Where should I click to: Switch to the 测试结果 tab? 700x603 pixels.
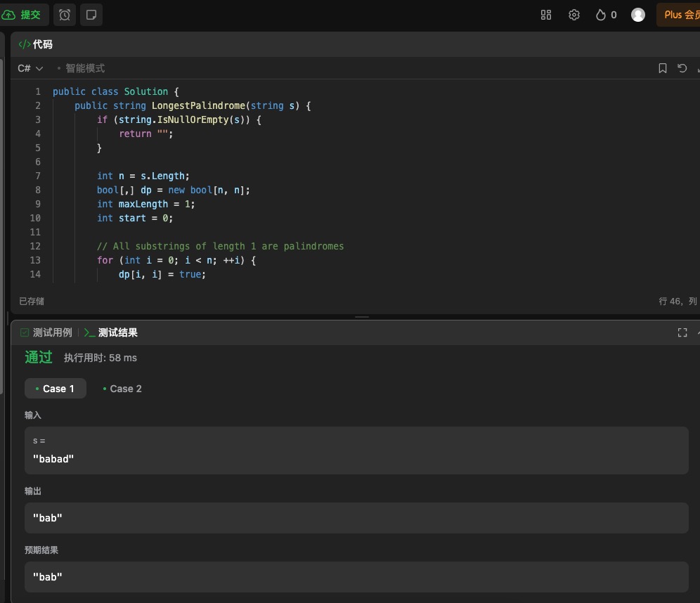(x=111, y=332)
